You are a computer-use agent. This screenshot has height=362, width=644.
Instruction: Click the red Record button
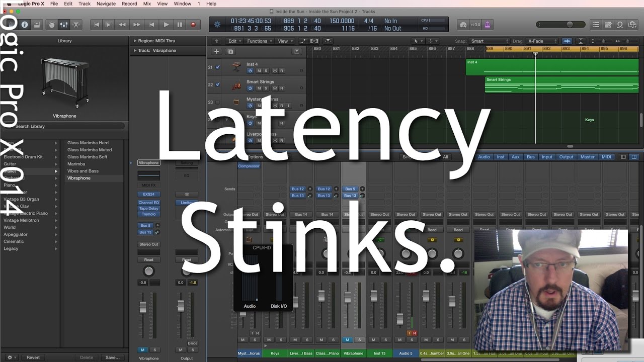click(x=193, y=24)
